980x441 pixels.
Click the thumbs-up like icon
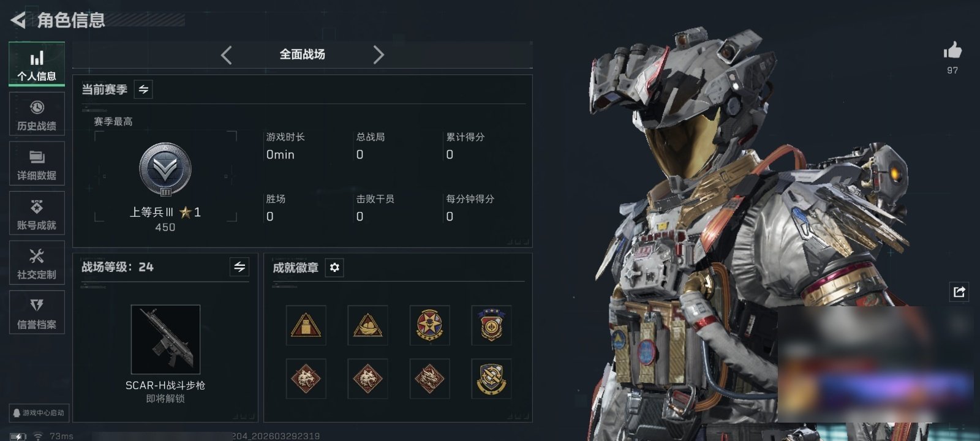[952, 50]
